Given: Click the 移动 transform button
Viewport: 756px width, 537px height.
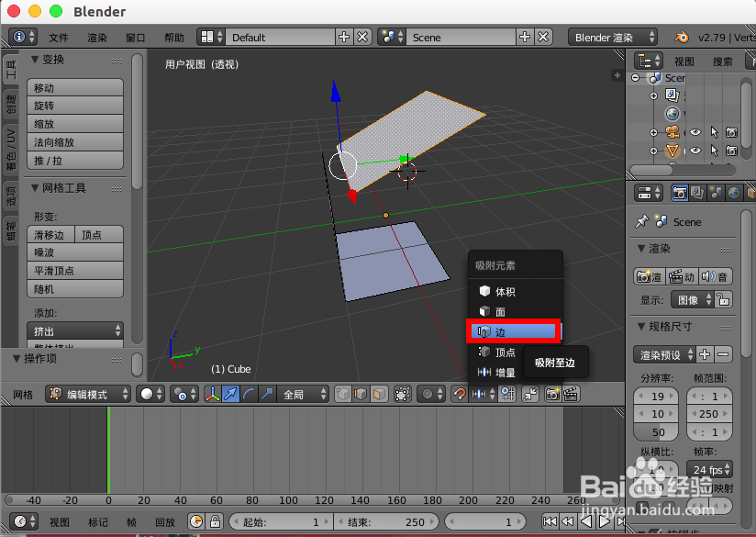Looking at the screenshot, I should 74,85.
